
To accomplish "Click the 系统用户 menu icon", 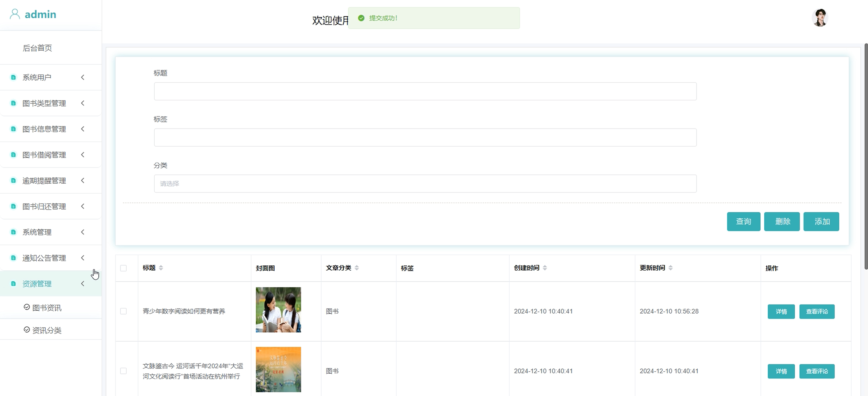I will tap(14, 78).
